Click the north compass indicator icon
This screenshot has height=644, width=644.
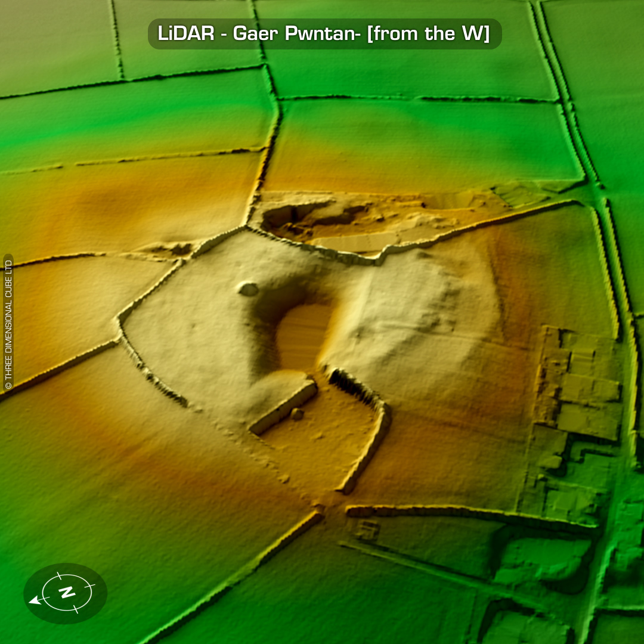click(x=66, y=593)
